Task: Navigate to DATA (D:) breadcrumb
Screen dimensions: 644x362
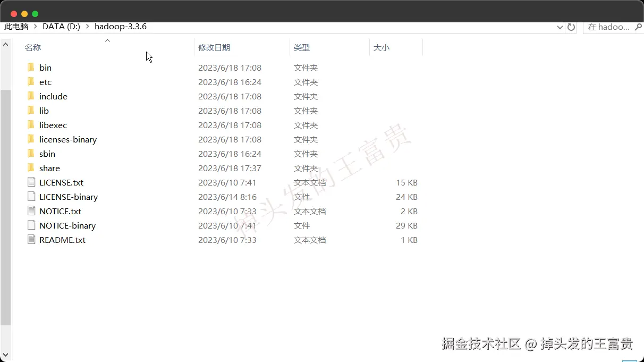Action: click(61, 26)
